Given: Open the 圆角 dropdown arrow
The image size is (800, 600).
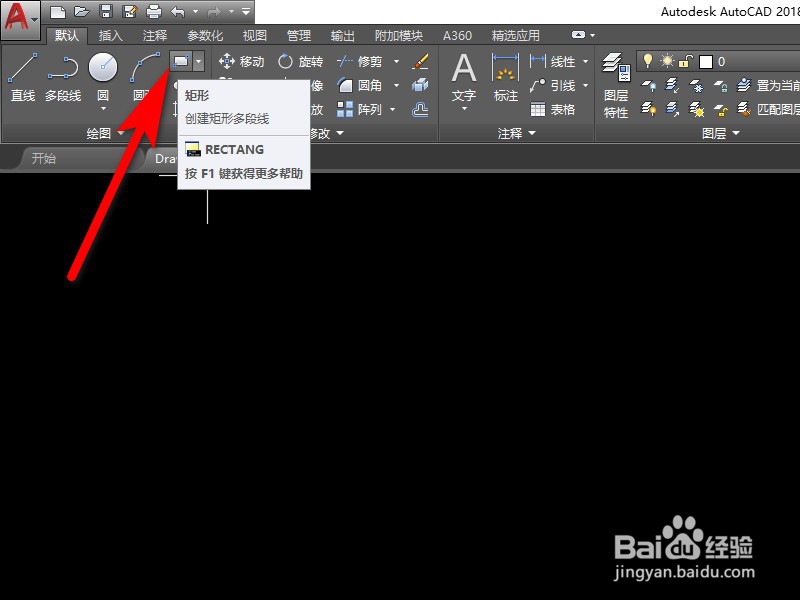Looking at the screenshot, I should point(396,85).
